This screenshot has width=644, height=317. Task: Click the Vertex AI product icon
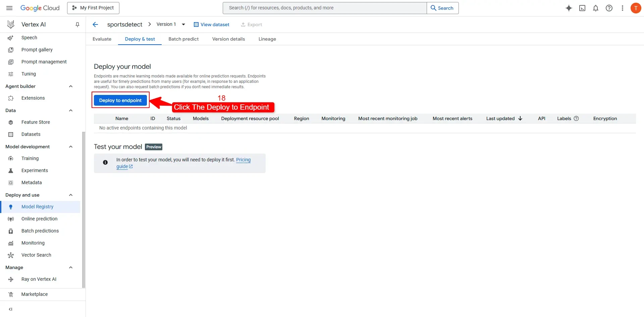pyautogui.click(x=11, y=24)
